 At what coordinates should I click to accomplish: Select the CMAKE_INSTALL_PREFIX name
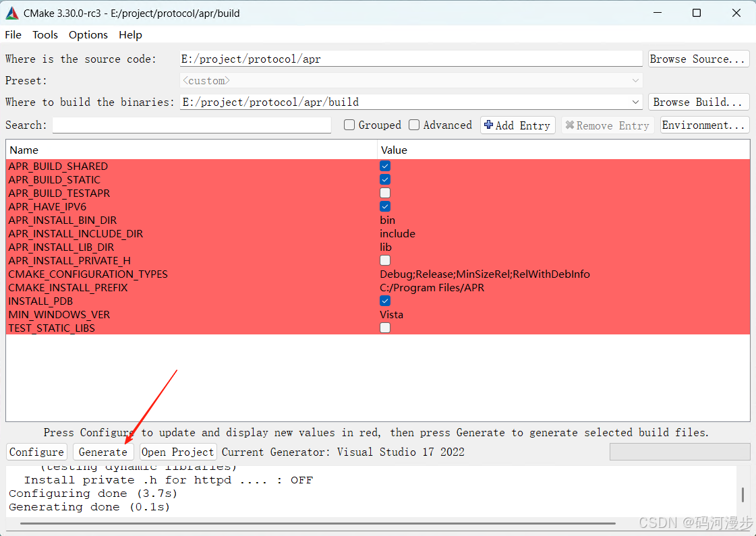[68, 288]
